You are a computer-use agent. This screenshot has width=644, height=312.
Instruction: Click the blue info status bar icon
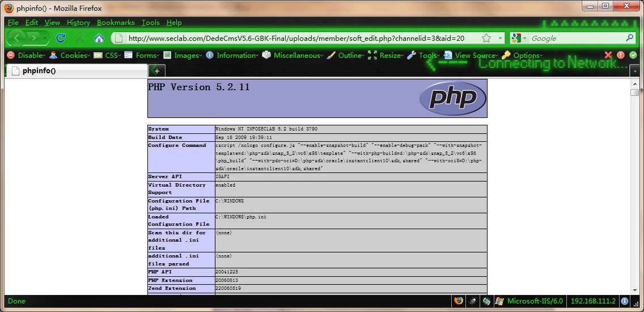click(625, 301)
